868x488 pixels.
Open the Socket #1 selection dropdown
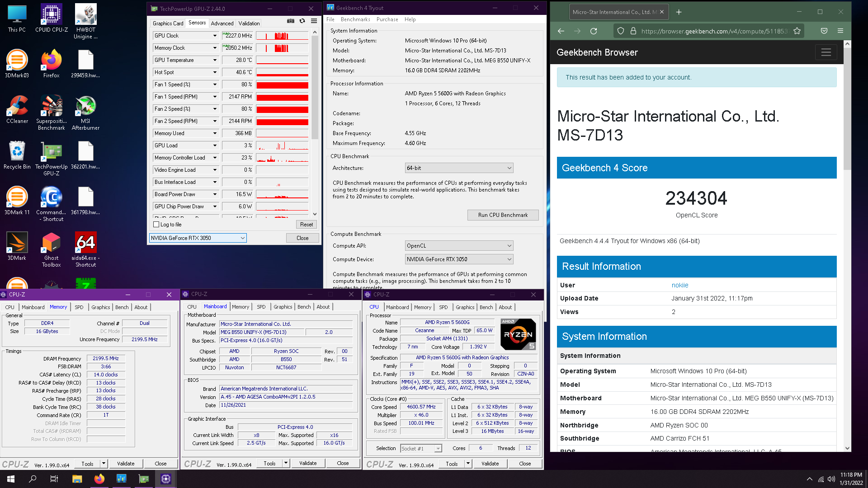pos(421,449)
